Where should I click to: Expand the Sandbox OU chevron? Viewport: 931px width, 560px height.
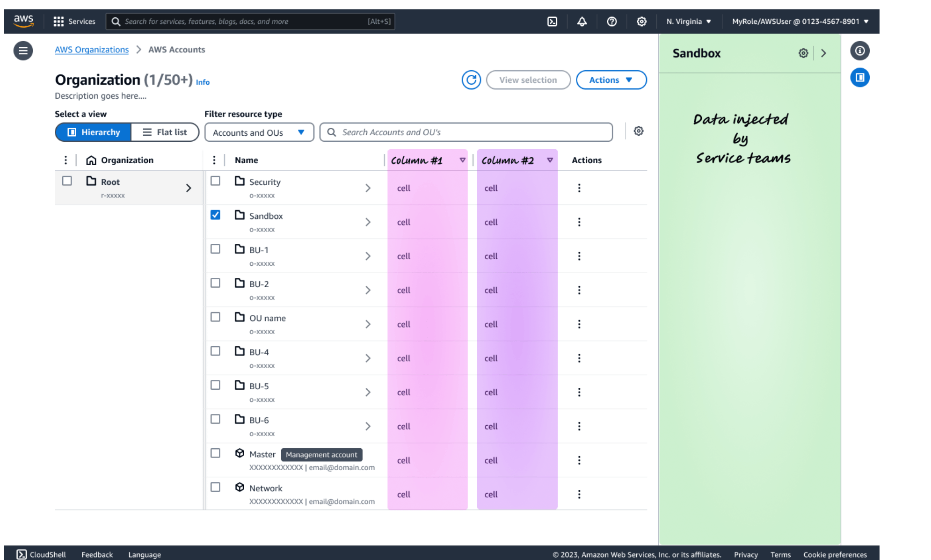368,222
